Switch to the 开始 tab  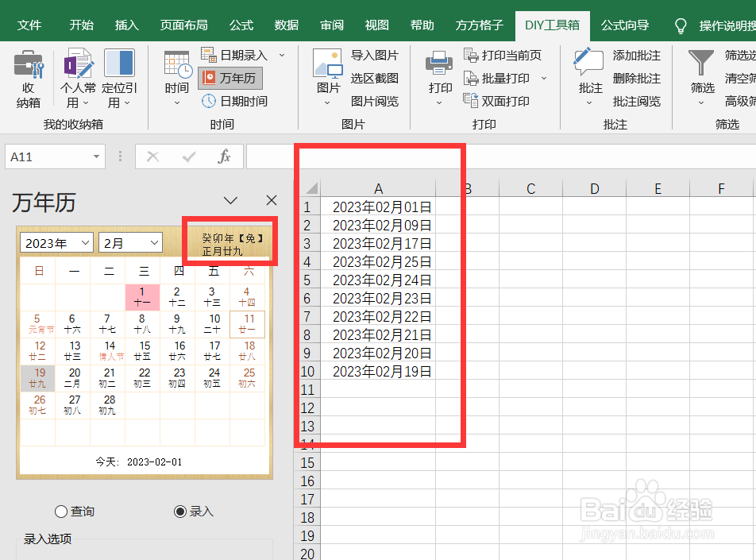[x=82, y=25]
